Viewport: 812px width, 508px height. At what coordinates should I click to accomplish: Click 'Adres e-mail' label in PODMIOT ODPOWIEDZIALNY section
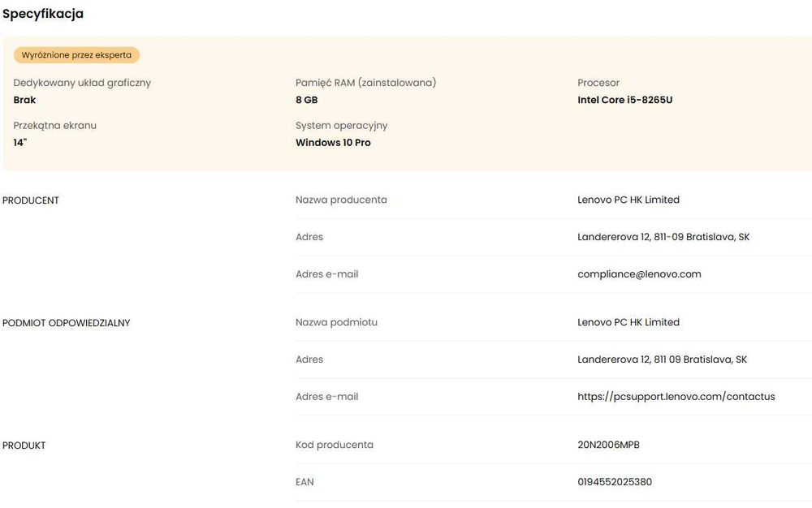(326, 397)
